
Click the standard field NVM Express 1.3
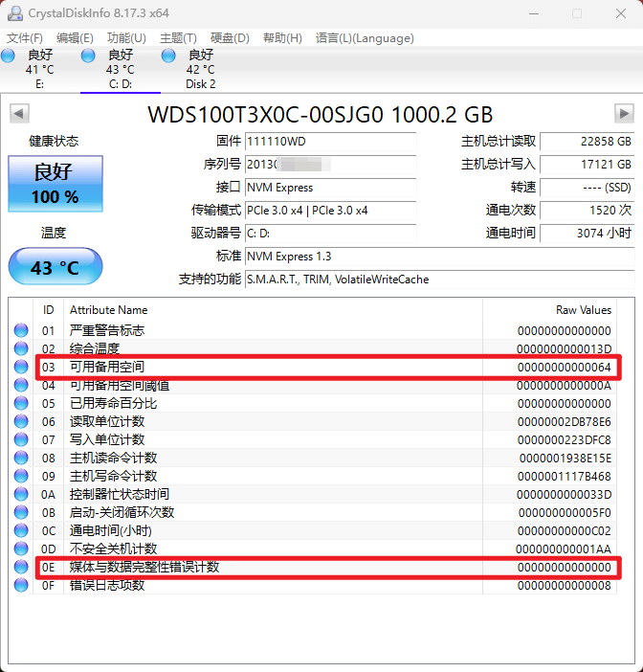pos(439,257)
